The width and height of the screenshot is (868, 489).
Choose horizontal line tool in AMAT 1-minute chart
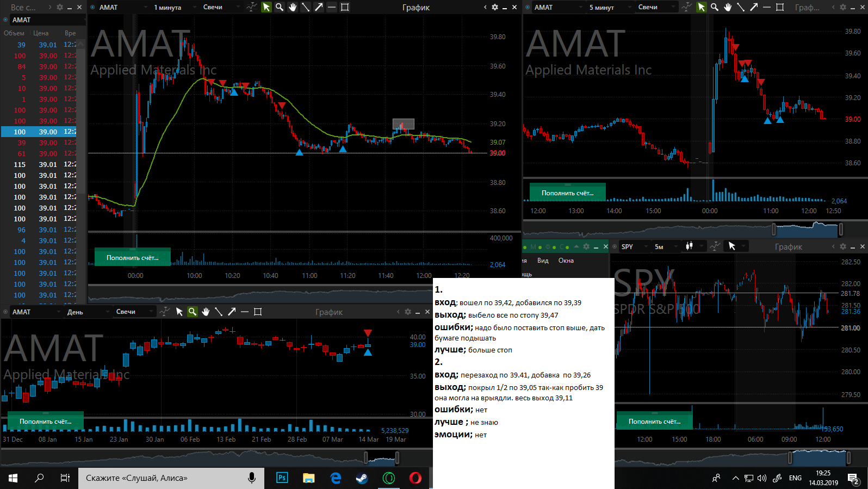click(x=332, y=7)
